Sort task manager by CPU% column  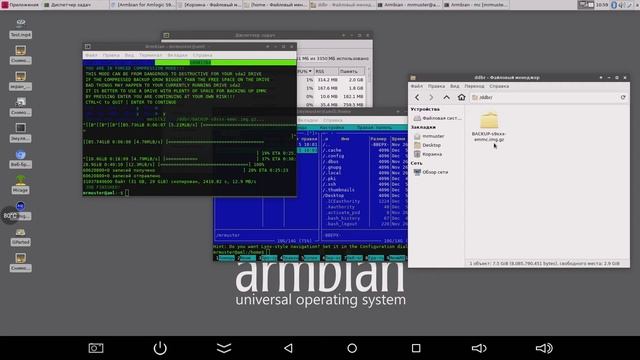[x=304, y=71]
